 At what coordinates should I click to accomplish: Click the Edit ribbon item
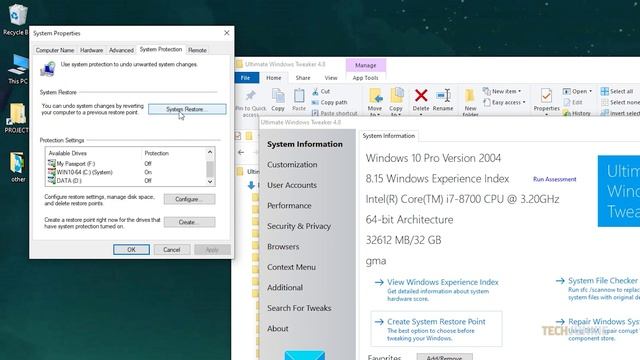coord(573,102)
